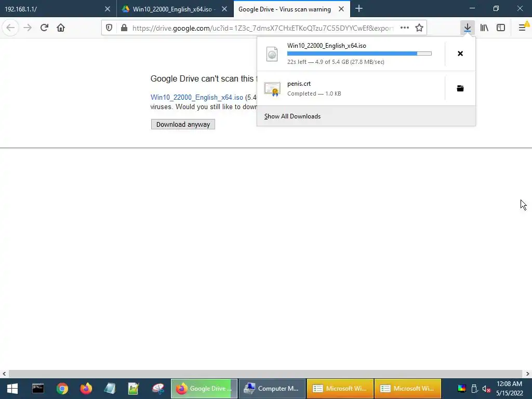Viewport: 532px width, 399px height.
Task: Close the Virus scan warning tab
Action: [x=341, y=9]
